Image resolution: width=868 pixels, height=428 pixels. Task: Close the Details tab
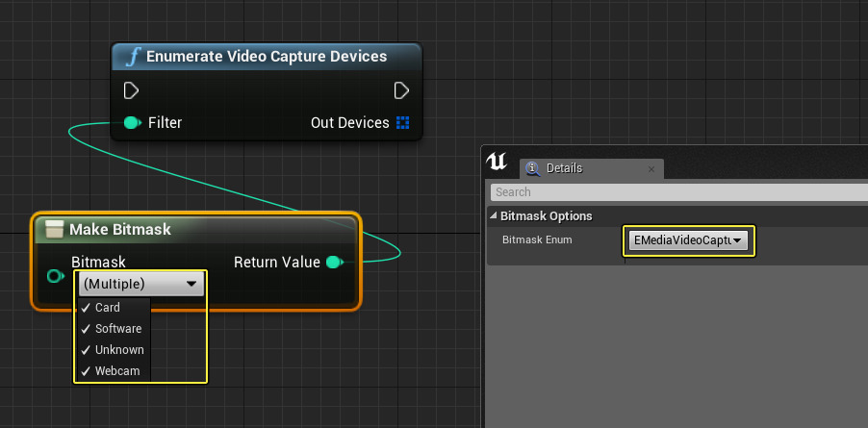pos(651,169)
